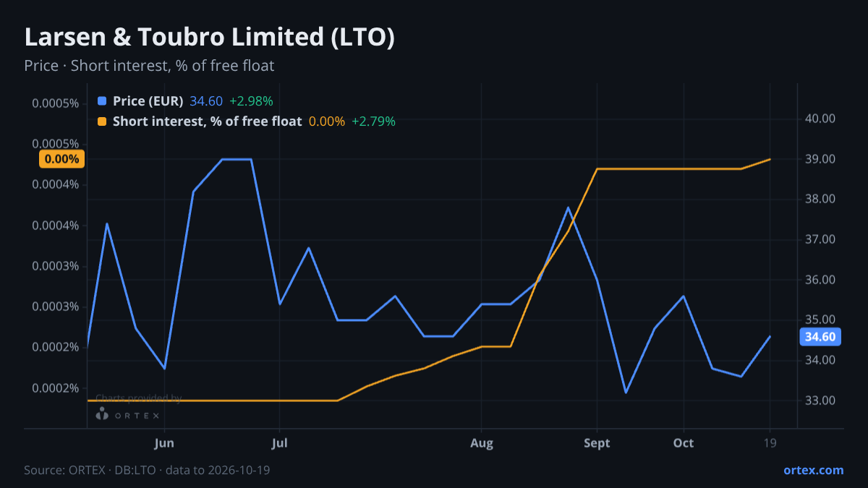Image resolution: width=868 pixels, height=488 pixels.
Task: Click the orange 0.00% value in the legend
Action: [327, 121]
